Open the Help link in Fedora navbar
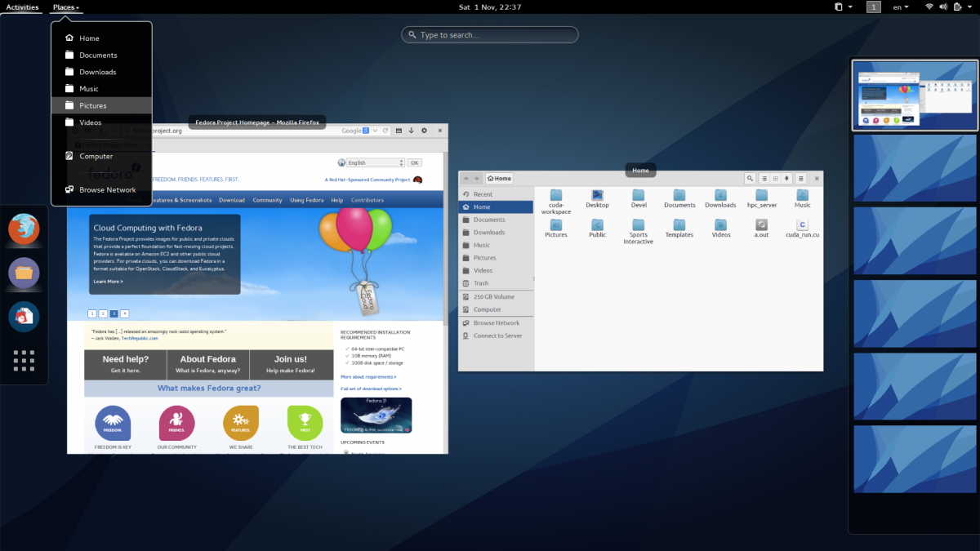 tap(337, 200)
